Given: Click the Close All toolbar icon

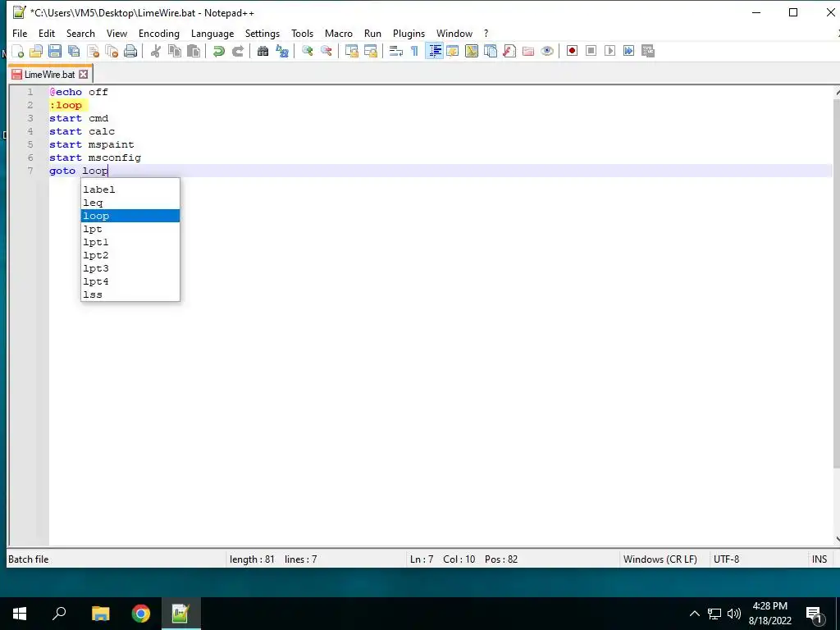Looking at the screenshot, I should pos(112,52).
